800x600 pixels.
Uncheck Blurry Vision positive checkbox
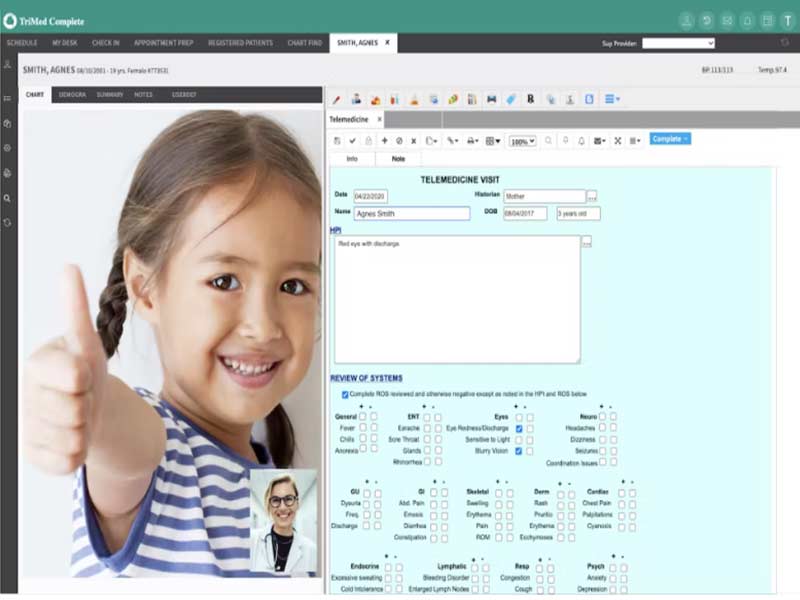click(x=519, y=451)
